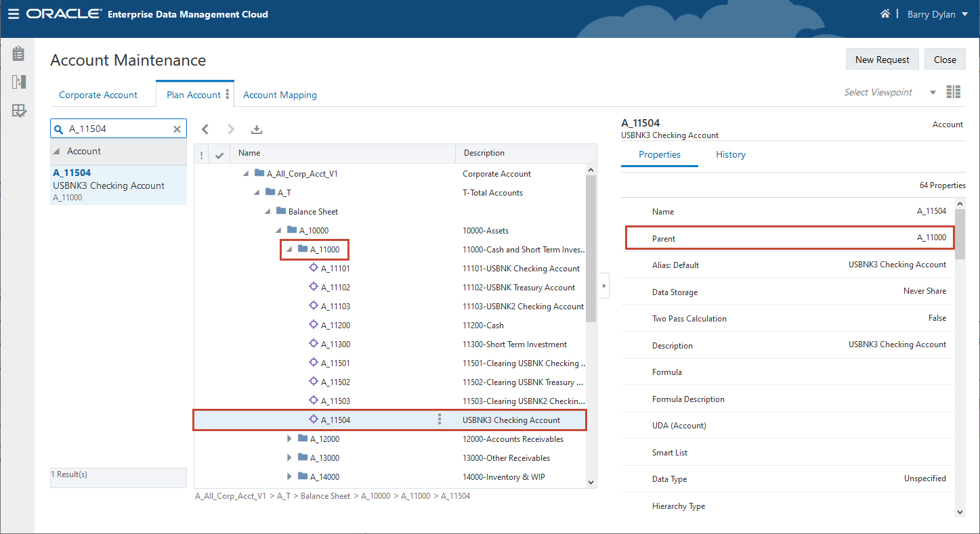This screenshot has width=980, height=534.
Task: Open the requests clipboard icon in sidebar
Action: (x=18, y=53)
